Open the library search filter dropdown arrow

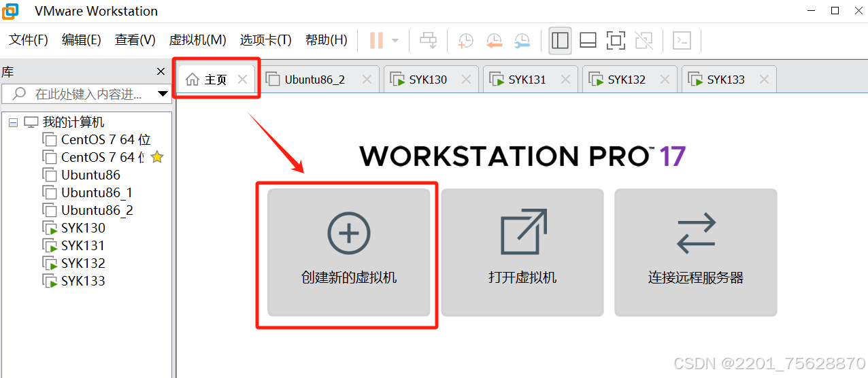pyautogui.click(x=163, y=94)
